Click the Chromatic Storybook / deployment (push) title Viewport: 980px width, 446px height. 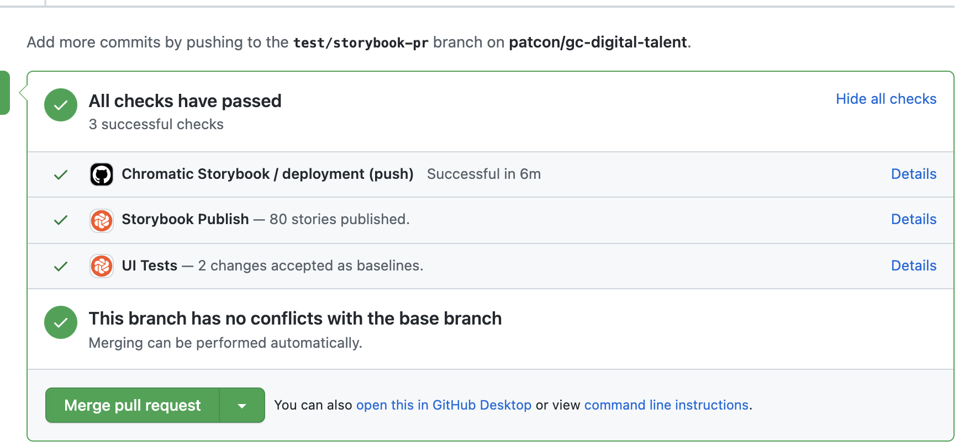(x=267, y=174)
